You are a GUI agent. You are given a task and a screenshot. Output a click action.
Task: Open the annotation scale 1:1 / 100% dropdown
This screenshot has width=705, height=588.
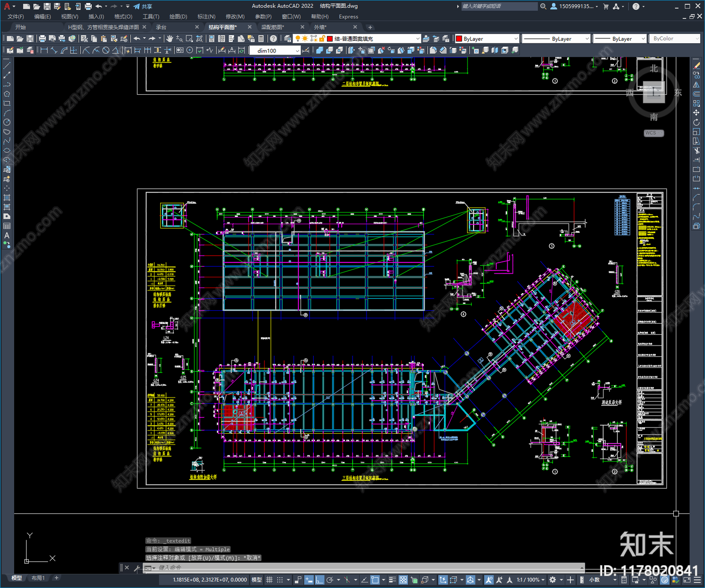(x=531, y=580)
